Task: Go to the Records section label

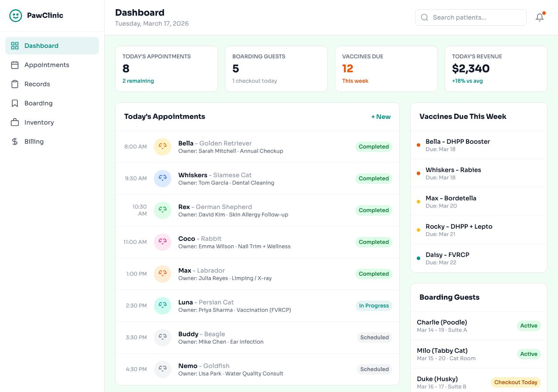Action: (37, 84)
